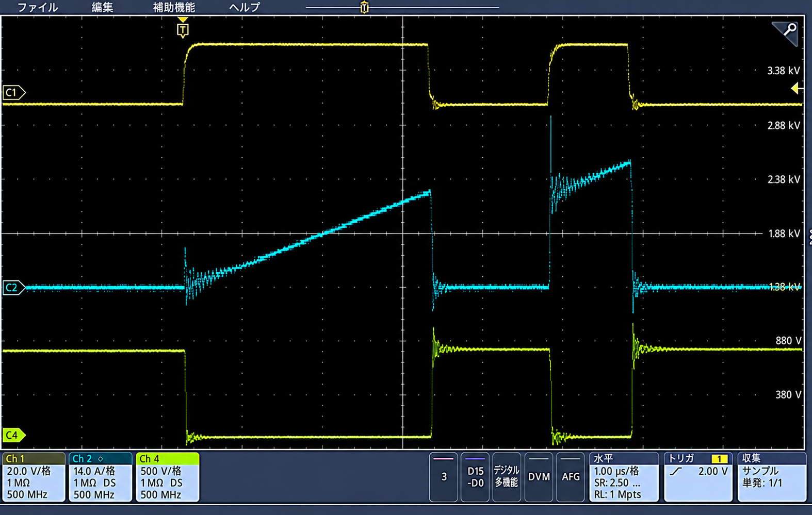Open the Ch 4 settings badge

tap(167, 477)
